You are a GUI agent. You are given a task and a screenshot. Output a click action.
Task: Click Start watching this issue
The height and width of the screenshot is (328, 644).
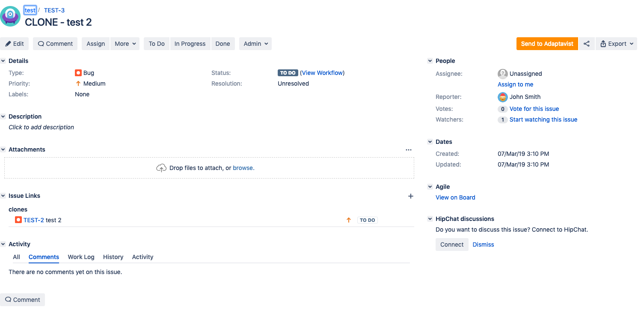point(543,119)
